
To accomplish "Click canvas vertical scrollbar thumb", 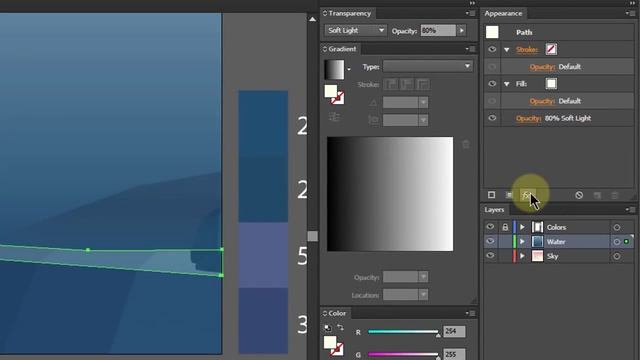I will click(312, 236).
